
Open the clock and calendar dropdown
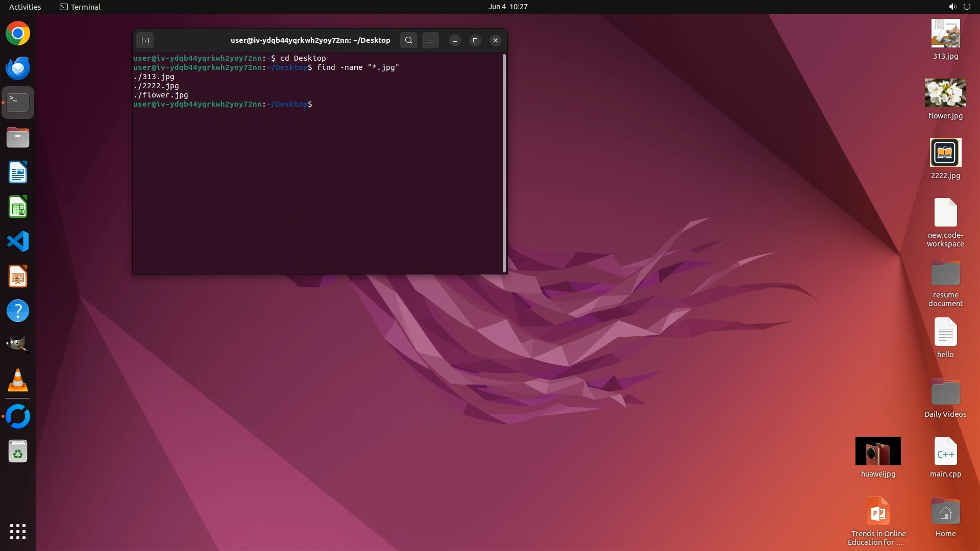click(507, 7)
